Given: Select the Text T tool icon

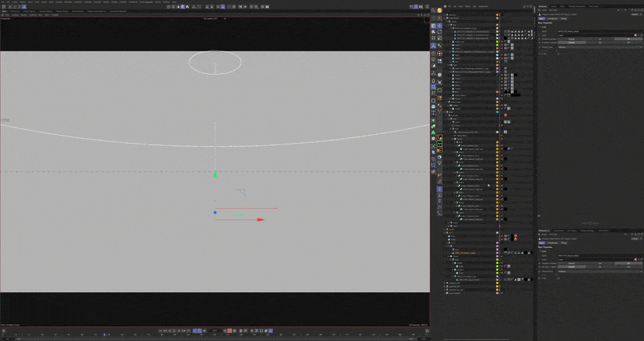Looking at the screenshot, I should click(433, 113).
